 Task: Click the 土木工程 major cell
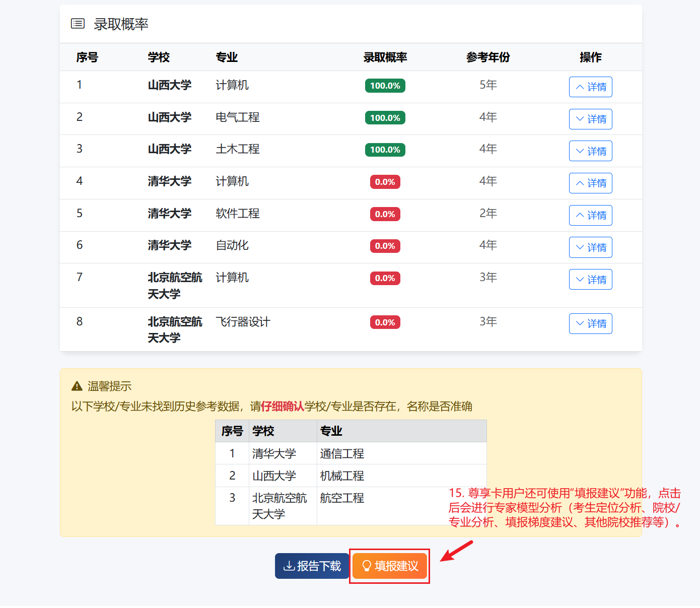click(238, 149)
